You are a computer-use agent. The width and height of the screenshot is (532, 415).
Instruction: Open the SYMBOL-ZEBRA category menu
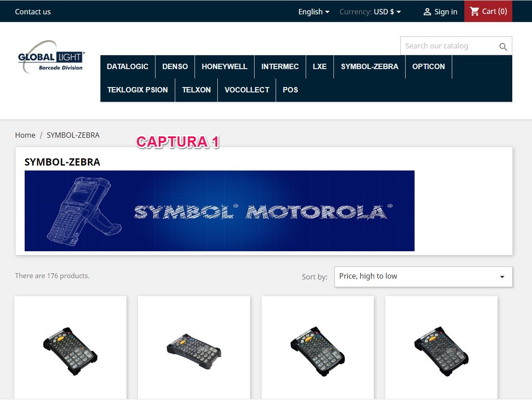[x=369, y=66]
